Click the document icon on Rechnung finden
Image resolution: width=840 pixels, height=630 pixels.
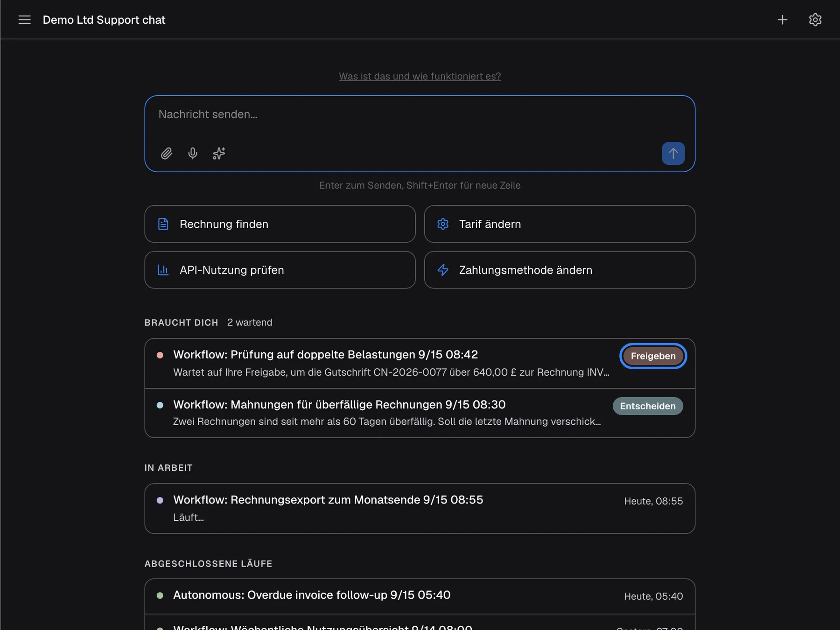(x=163, y=224)
